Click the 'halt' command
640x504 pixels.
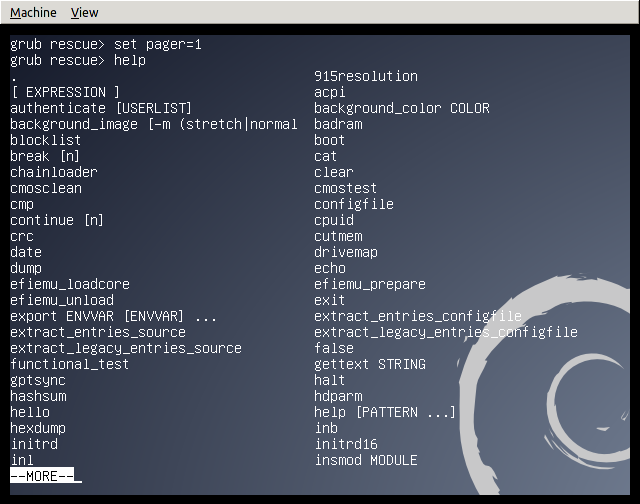329,380
